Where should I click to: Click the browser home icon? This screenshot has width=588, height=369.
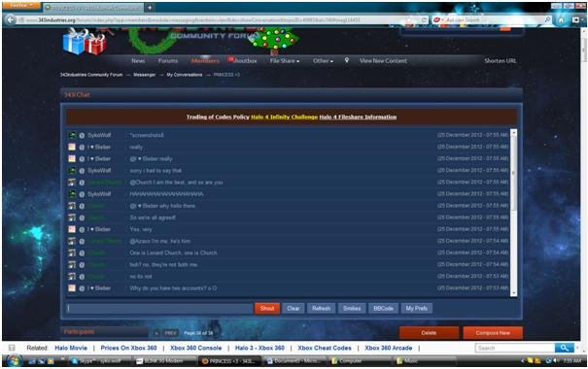(x=562, y=19)
